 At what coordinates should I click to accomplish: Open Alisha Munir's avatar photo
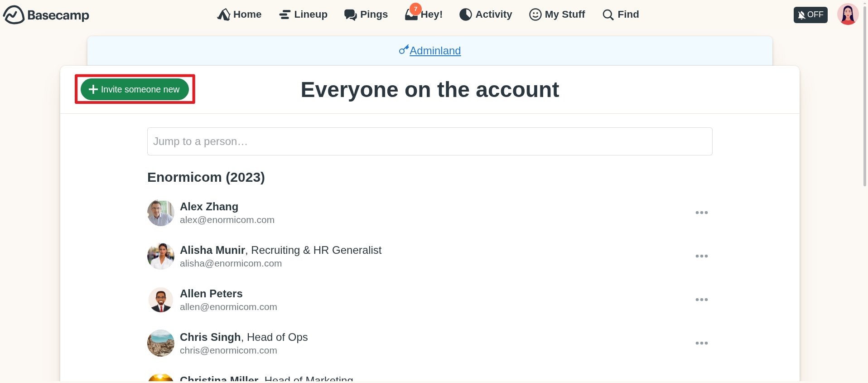[161, 256]
